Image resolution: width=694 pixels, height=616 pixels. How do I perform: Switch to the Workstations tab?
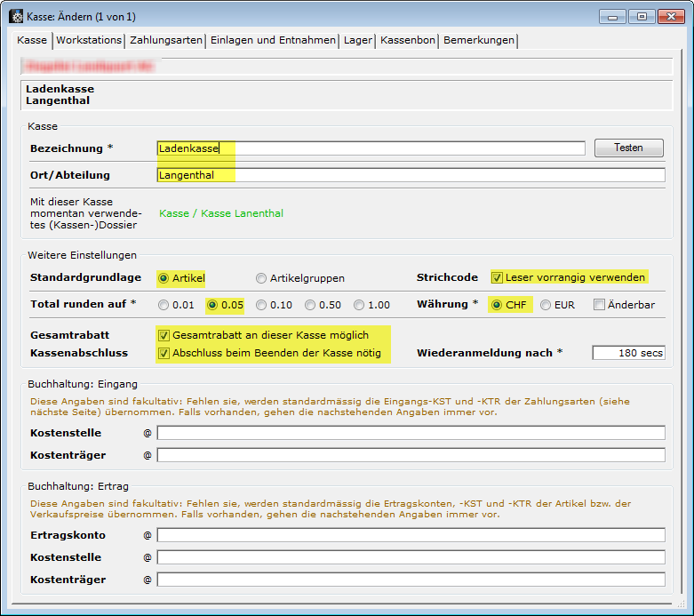(x=89, y=40)
